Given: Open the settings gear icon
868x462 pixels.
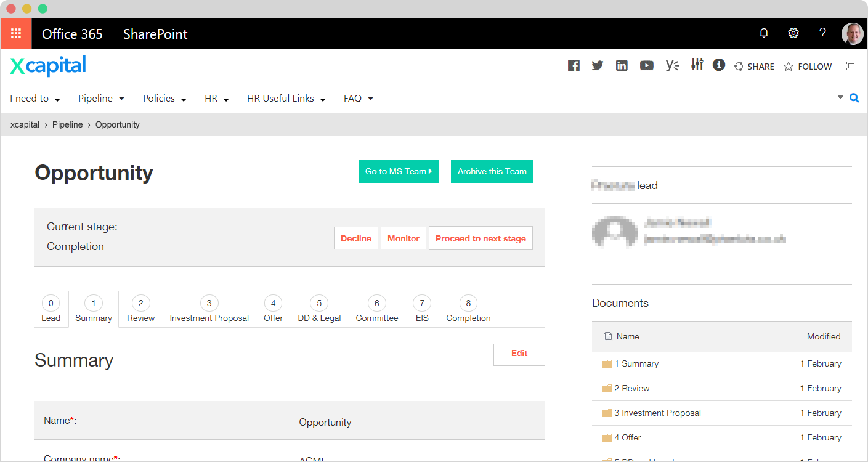Looking at the screenshot, I should pyautogui.click(x=793, y=33).
